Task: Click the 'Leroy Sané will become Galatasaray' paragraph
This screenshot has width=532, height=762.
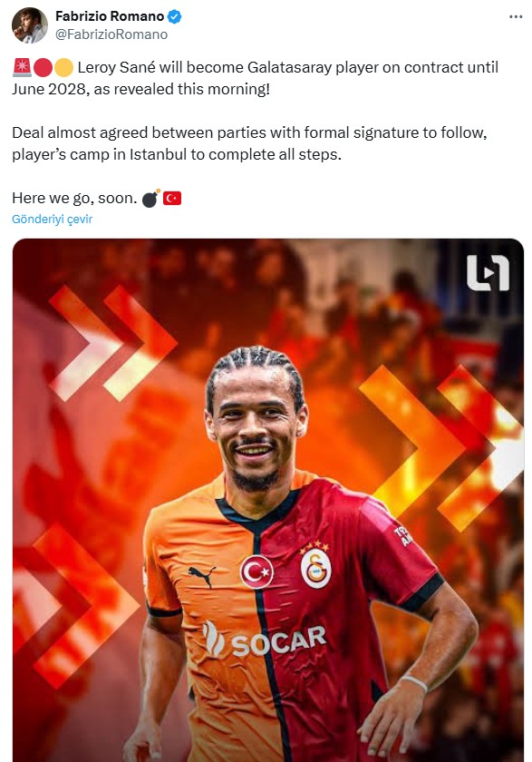Action: (x=256, y=78)
